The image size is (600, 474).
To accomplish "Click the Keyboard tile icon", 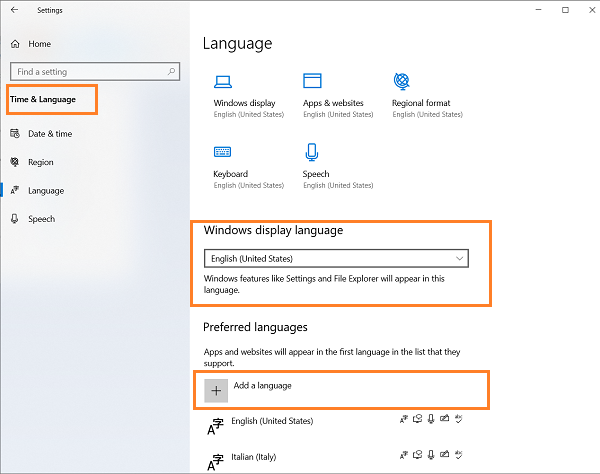I will (222, 152).
